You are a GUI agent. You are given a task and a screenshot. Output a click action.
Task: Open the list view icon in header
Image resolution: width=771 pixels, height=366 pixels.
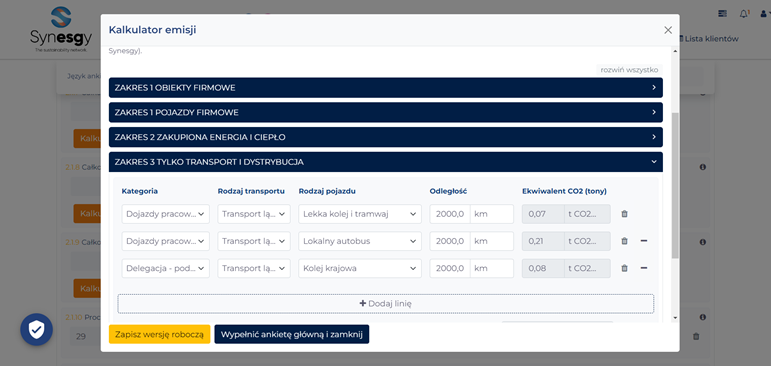pyautogui.click(x=722, y=14)
